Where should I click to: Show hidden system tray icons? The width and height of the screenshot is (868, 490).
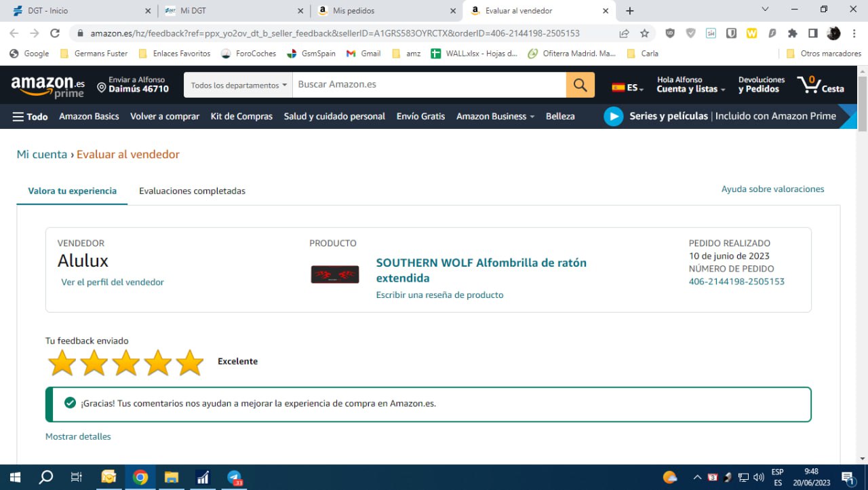(x=696, y=477)
